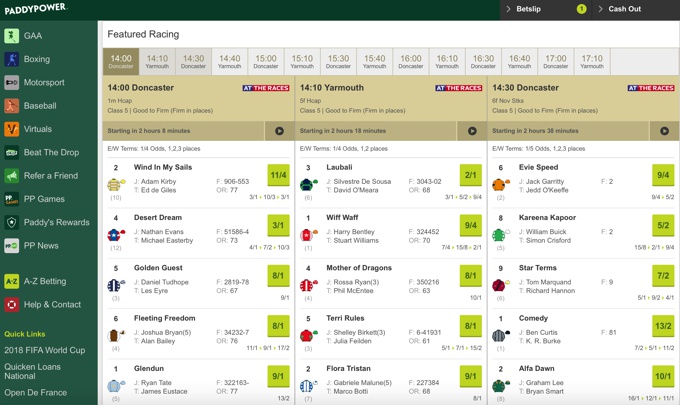Open the Help & Contact lifebuoy icon
The width and height of the screenshot is (680, 405).
[x=12, y=304]
